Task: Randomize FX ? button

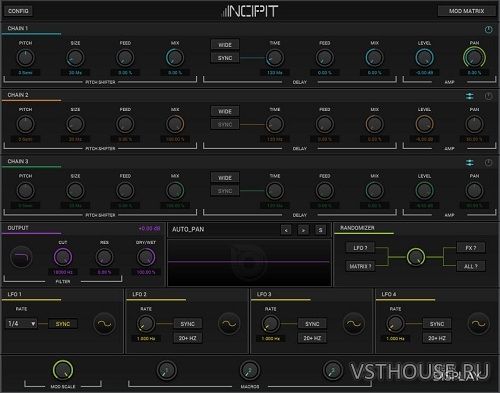Action: (x=471, y=248)
